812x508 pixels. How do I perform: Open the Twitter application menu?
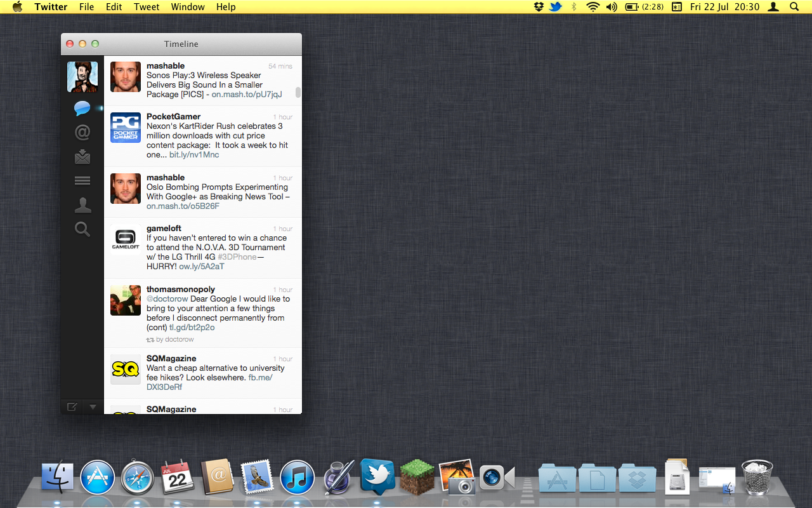51,7
